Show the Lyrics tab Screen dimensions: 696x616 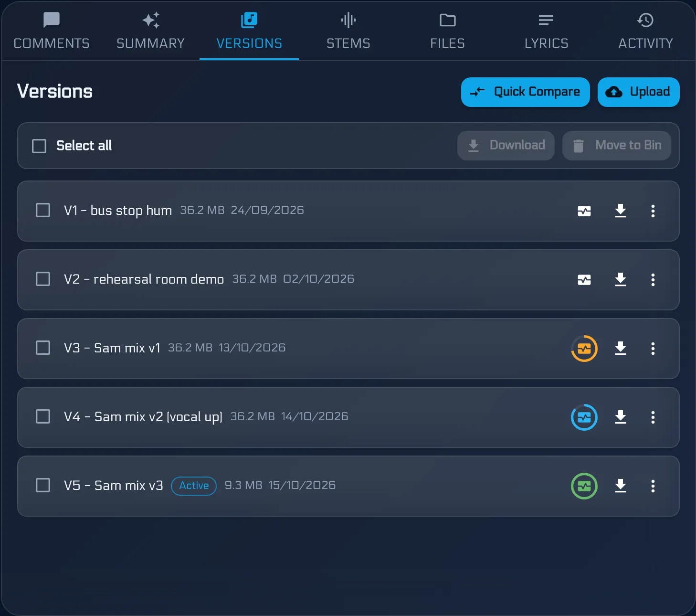(546, 31)
